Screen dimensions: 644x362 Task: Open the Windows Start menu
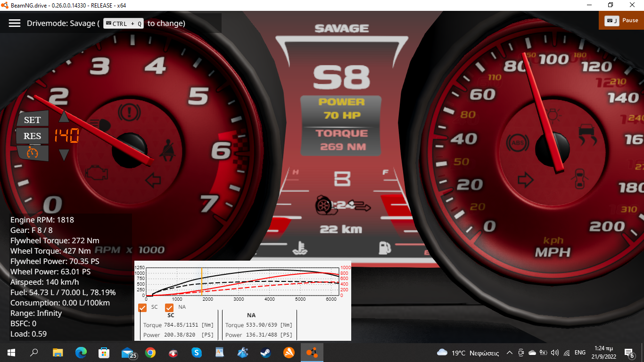(11, 352)
